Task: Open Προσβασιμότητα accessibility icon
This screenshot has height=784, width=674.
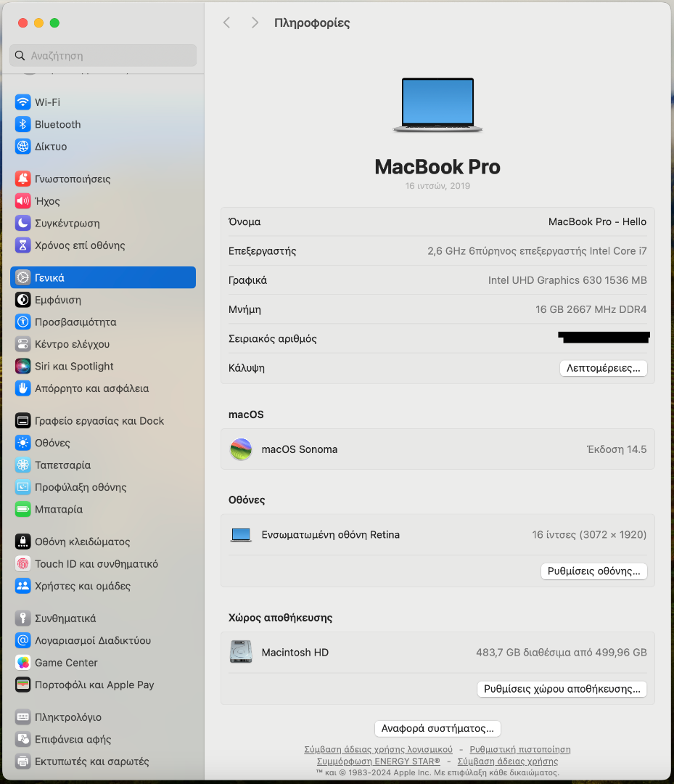Action: [22, 322]
